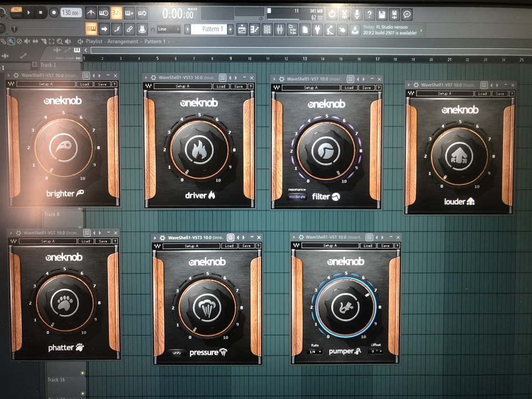Click the 130.000 tempo field
Image resolution: width=532 pixels, height=399 pixels.
tap(71, 13)
